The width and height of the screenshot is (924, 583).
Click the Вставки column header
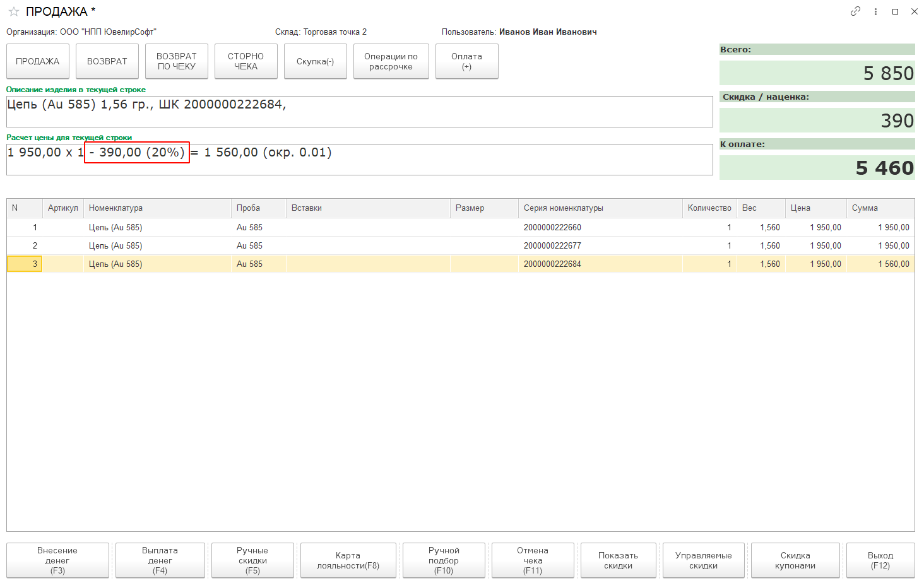[x=369, y=208]
